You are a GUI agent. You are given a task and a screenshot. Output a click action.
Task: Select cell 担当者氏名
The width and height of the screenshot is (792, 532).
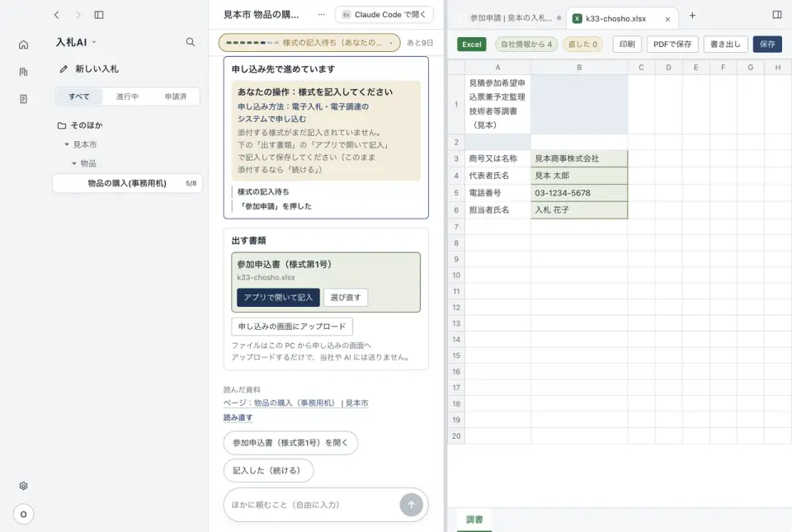pyautogui.click(x=497, y=210)
